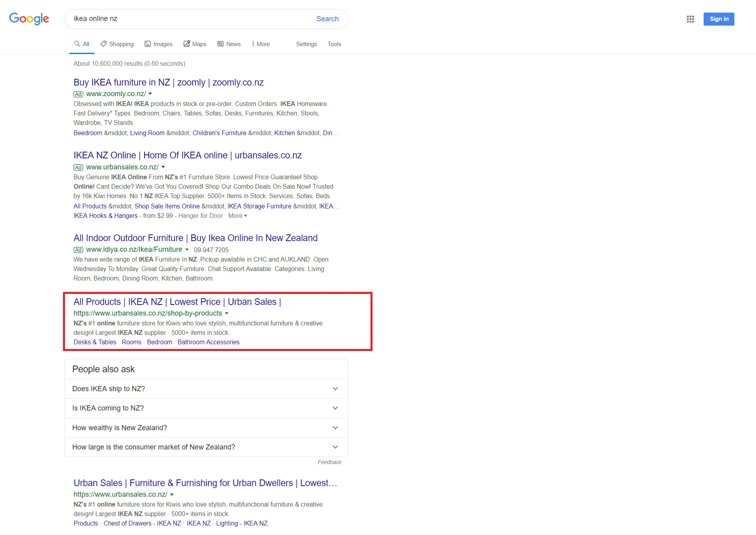Expand How wealthy is New Zealand? question
Viewport: 756px width, 535px height.
[206, 428]
